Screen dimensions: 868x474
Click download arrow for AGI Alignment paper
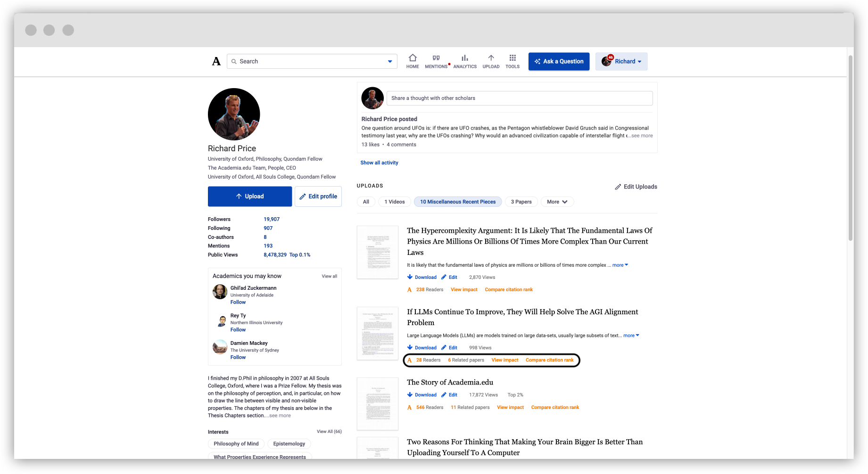(x=410, y=348)
